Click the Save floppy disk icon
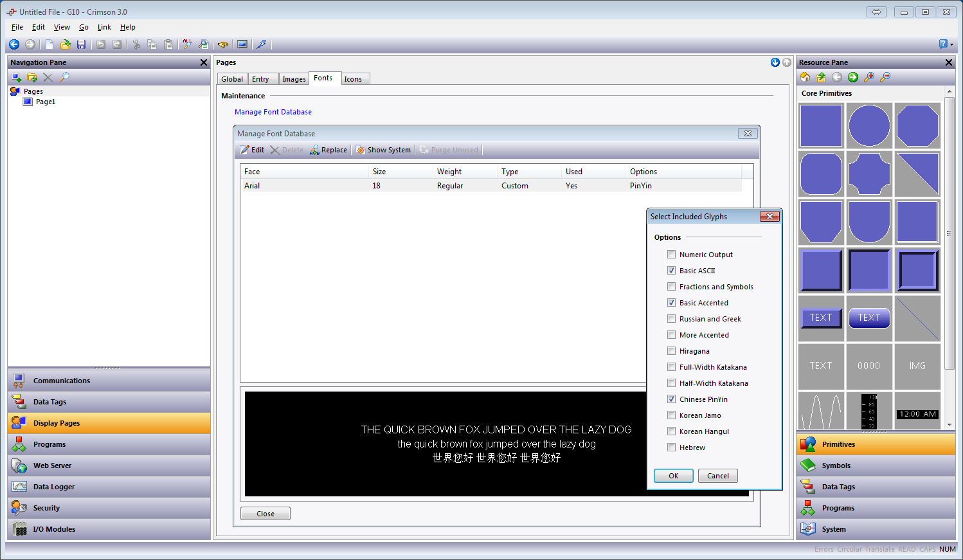 tap(82, 44)
